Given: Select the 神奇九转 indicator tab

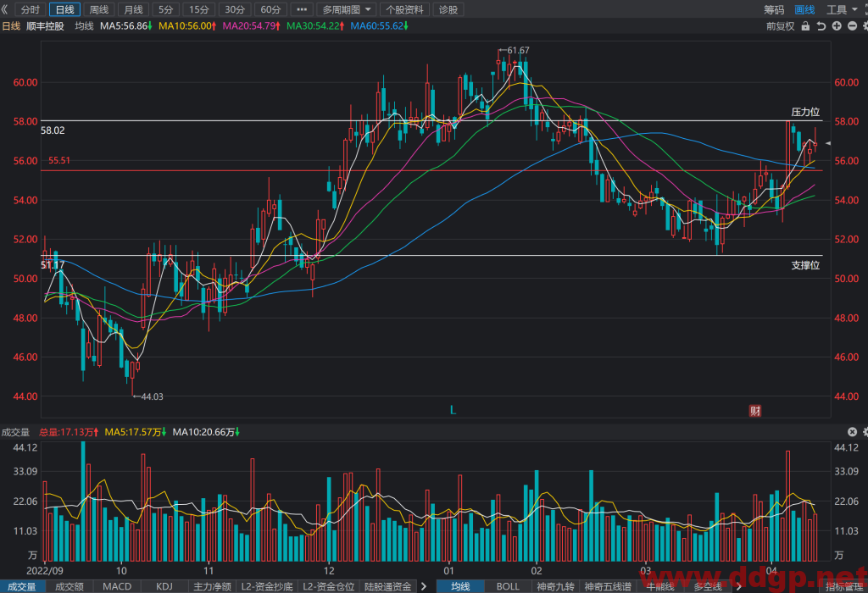Looking at the screenshot, I should [x=555, y=586].
